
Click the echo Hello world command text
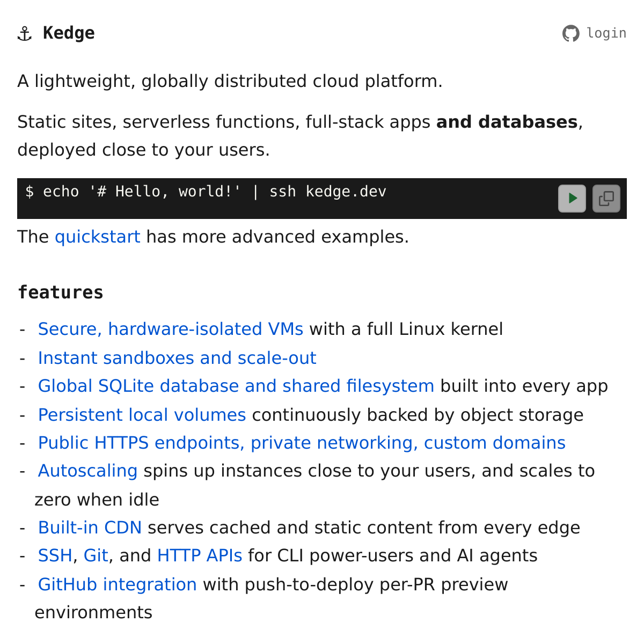point(206,192)
